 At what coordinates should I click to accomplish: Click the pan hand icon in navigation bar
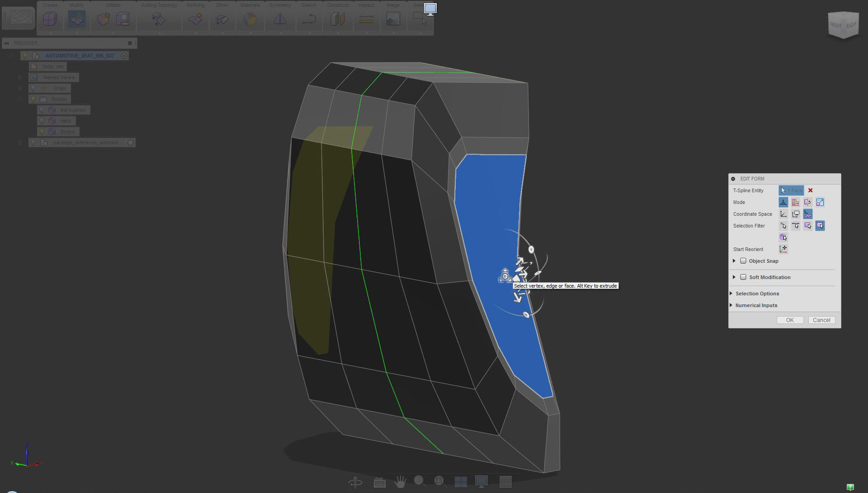point(400,482)
